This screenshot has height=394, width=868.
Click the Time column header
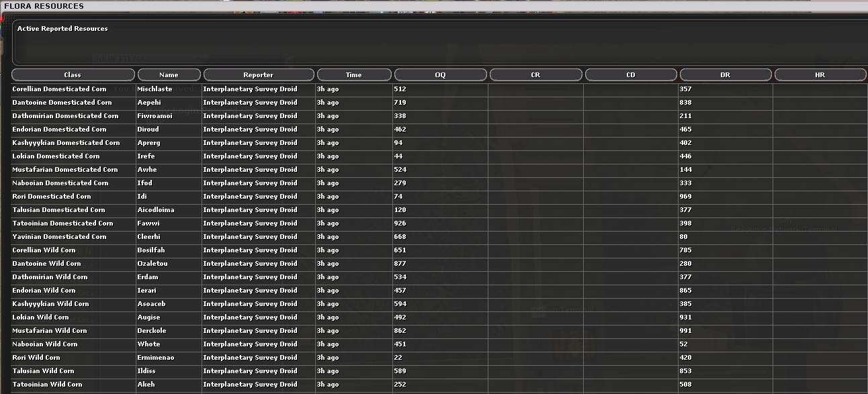(353, 75)
